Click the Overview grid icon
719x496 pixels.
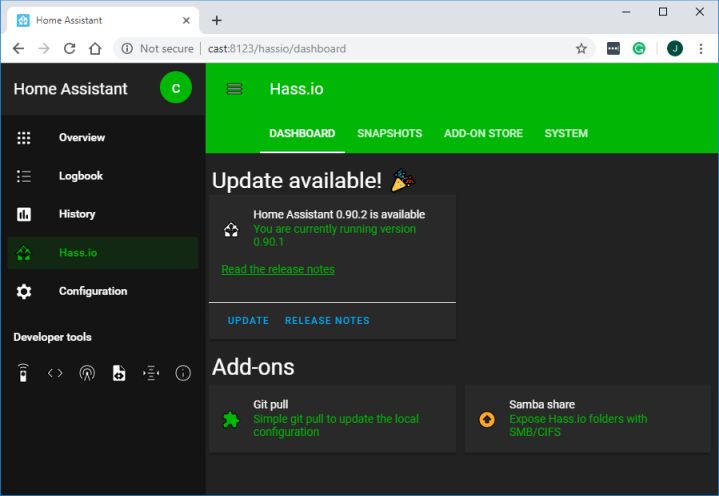(24, 138)
